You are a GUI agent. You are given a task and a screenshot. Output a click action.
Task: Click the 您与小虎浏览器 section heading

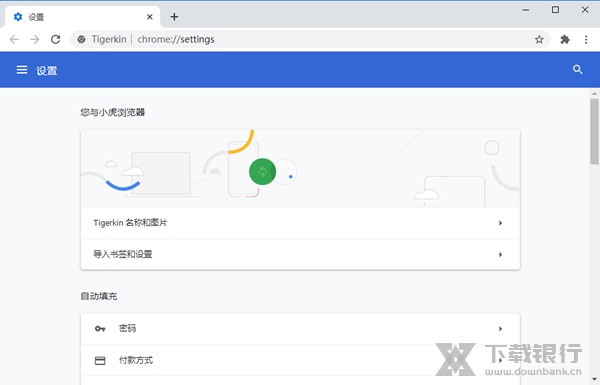click(112, 112)
